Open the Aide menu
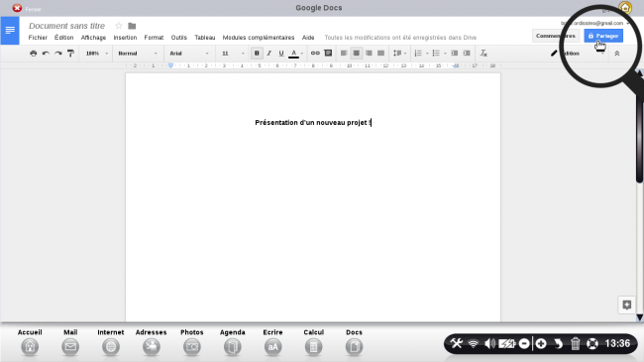This screenshot has width=644, height=362. 308,38
